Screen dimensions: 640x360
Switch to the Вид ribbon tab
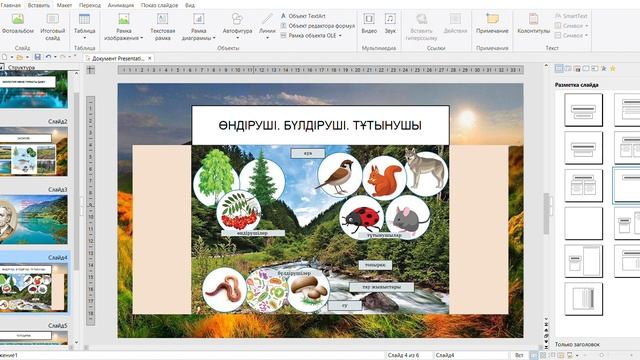tap(190, 5)
